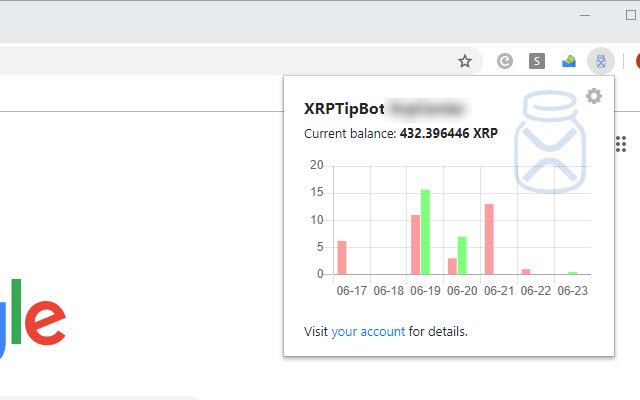Select the small green bar for 06-23
Viewport: 640px width, 400px height.
click(x=573, y=273)
